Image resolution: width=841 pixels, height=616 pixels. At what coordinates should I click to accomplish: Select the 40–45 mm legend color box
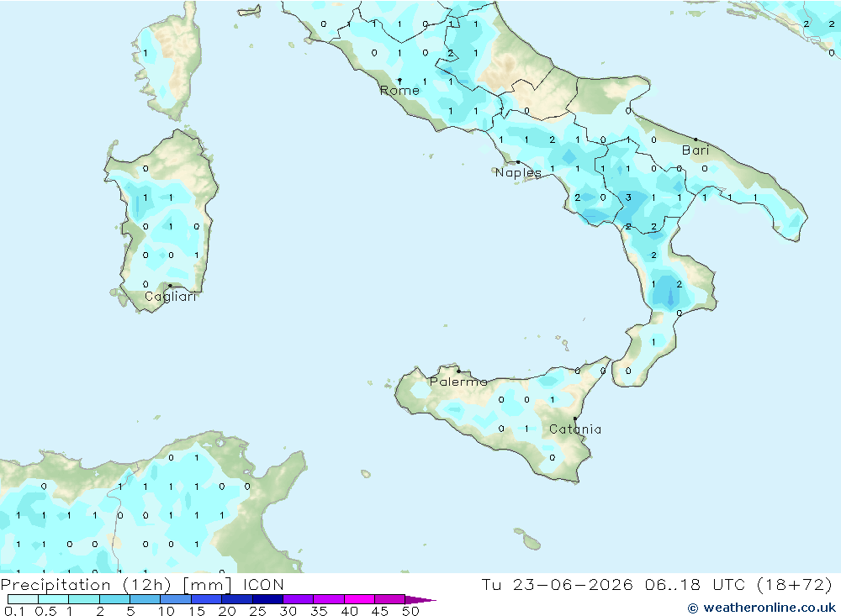(x=359, y=599)
